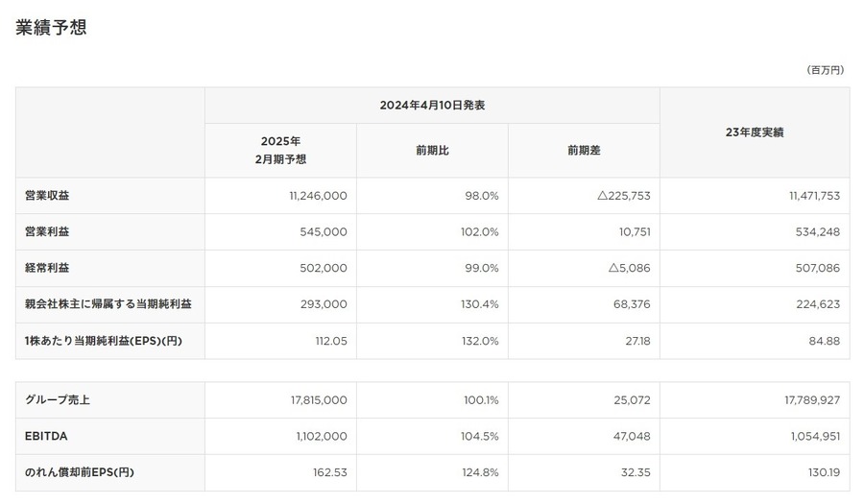Select the △225,753 difference cell
The height and width of the screenshot is (504, 864).
[623, 196]
